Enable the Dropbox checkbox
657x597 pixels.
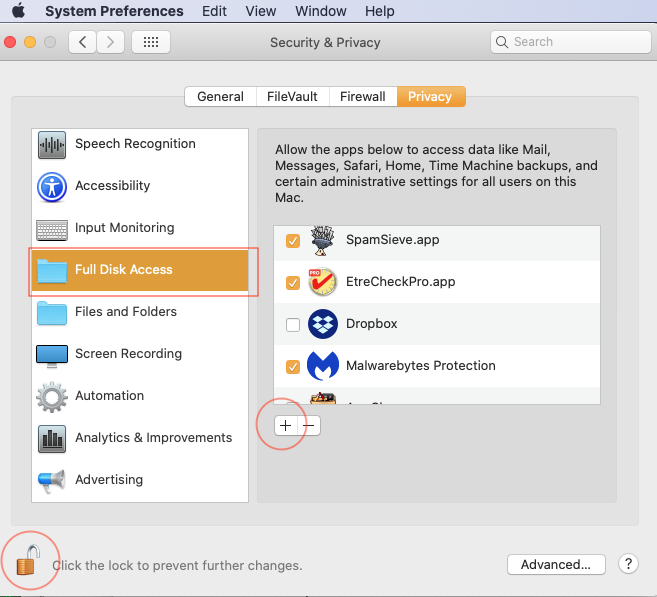[x=293, y=325]
